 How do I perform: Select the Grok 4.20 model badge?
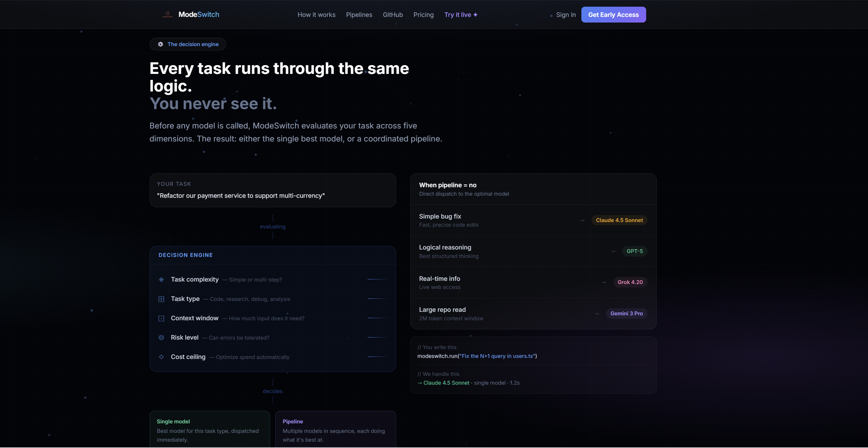coord(630,282)
